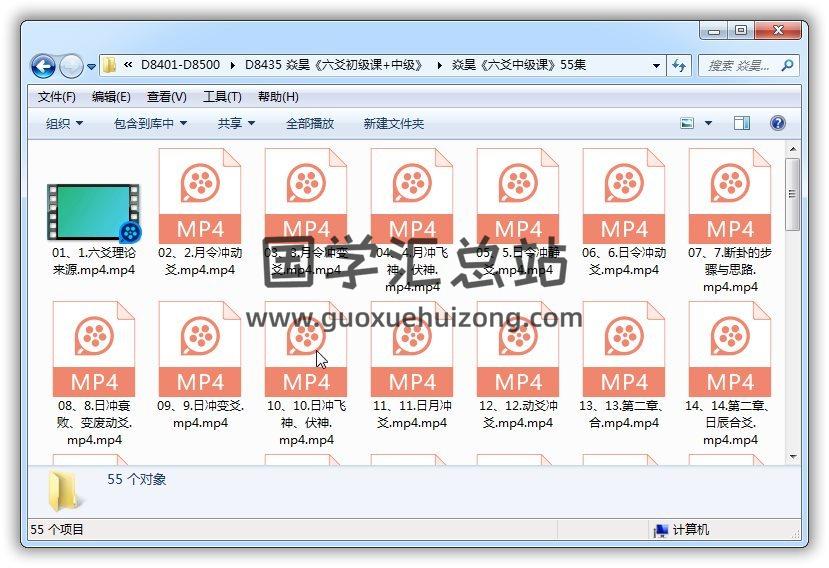Expand the 包含到库中 dropdown
The height and width of the screenshot is (568, 829).
pos(150,123)
